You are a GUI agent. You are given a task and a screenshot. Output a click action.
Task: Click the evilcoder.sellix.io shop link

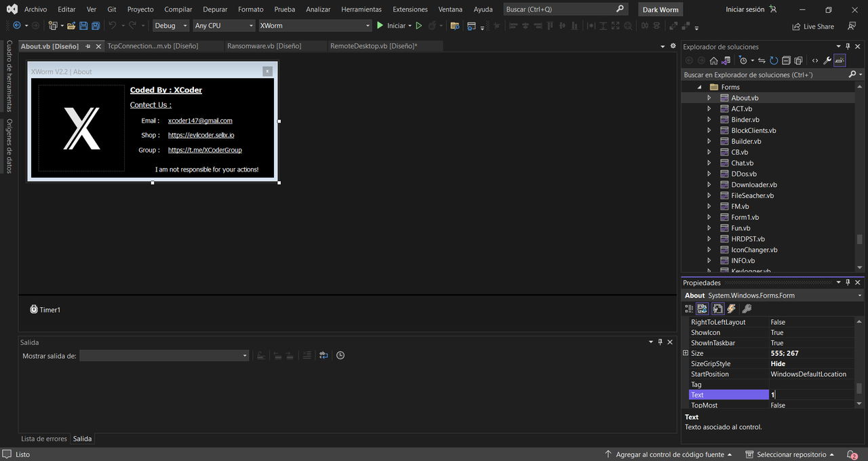click(201, 136)
